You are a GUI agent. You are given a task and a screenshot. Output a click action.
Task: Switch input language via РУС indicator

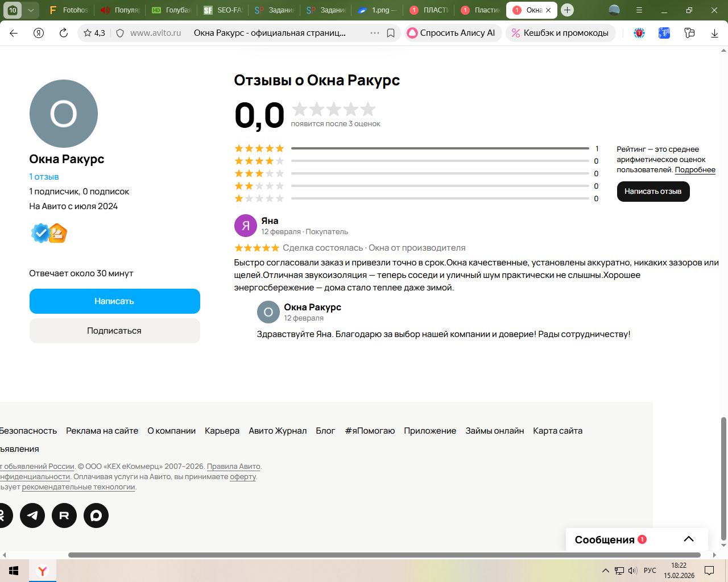point(650,571)
